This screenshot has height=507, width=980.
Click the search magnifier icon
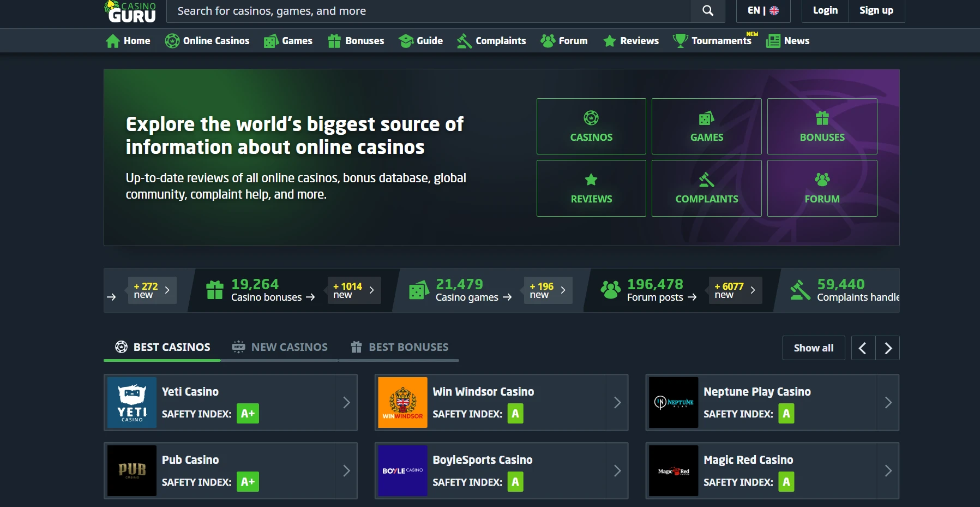click(x=707, y=11)
